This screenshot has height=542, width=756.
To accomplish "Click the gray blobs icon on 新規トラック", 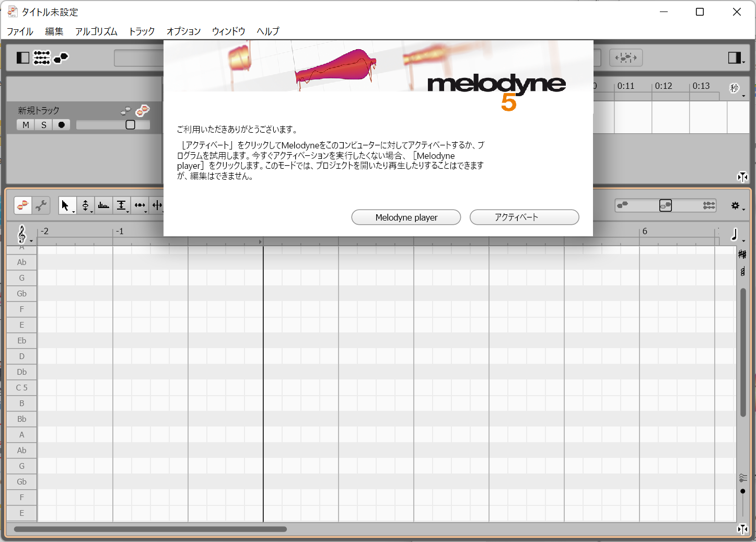I will pyautogui.click(x=125, y=111).
